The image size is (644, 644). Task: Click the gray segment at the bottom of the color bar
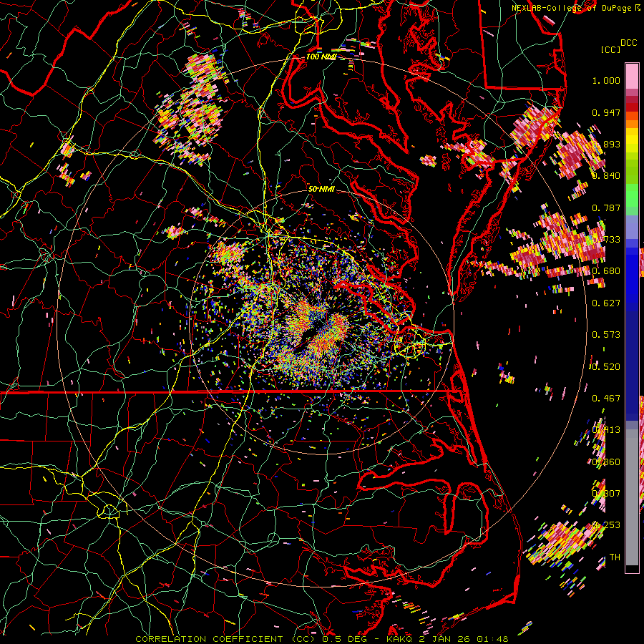click(x=632, y=497)
